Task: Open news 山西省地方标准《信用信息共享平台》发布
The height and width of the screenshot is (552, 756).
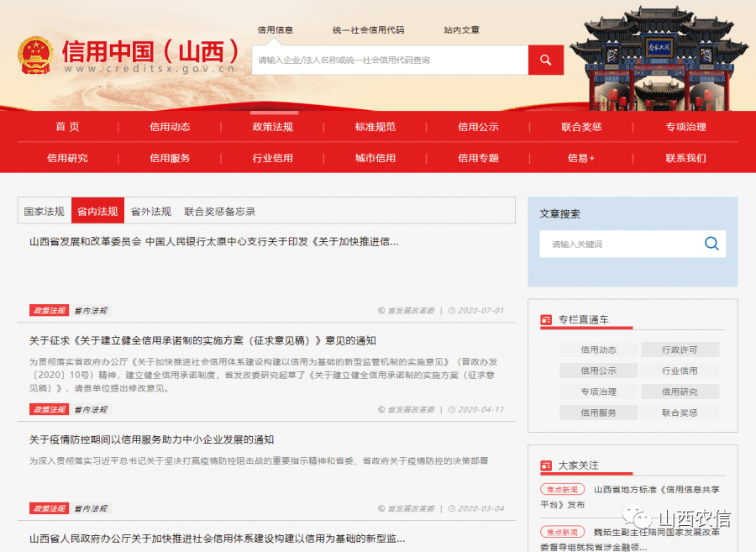Action: point(630,497)
